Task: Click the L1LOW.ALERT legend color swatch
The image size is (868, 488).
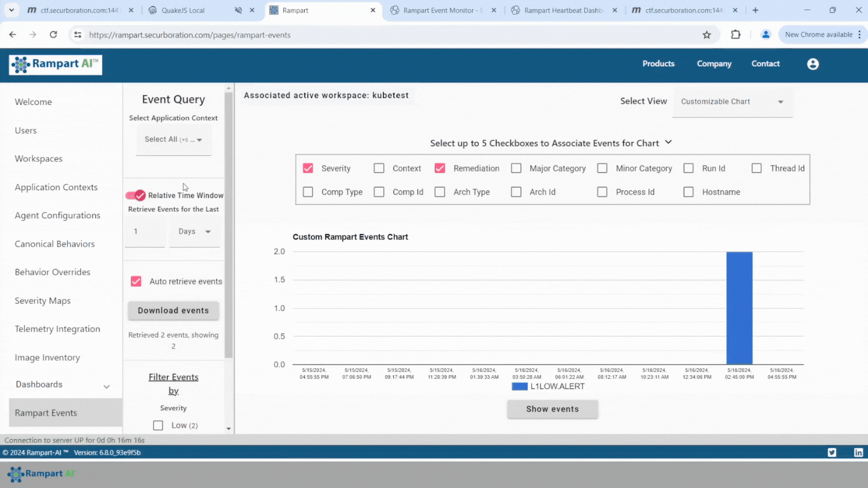Action: pos(519,387)
